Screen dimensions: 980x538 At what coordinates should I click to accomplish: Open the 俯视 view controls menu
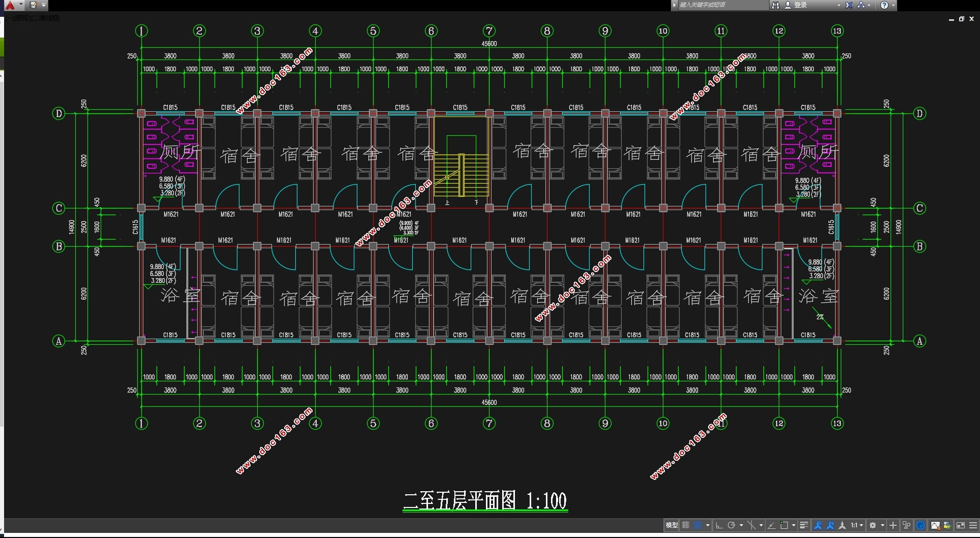pyautogui.click(x=22, y=18)
